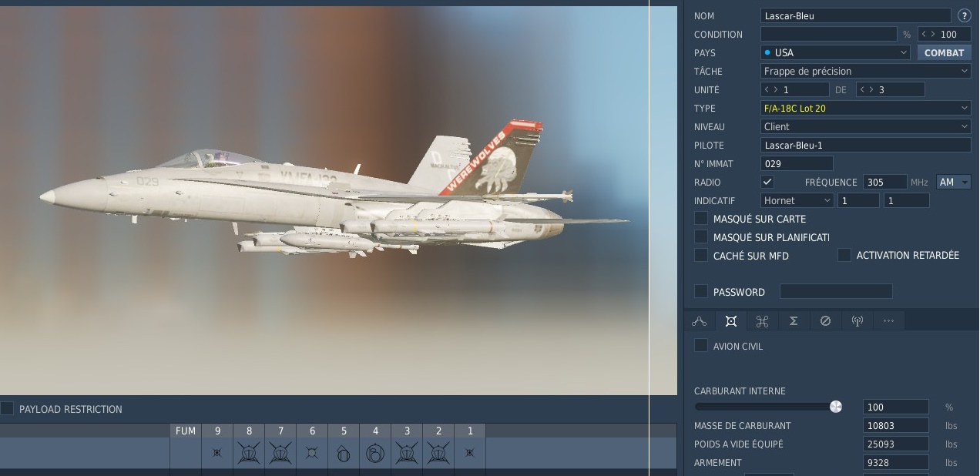980x476 pixels.
Task: Check the AVION CIVIL checkbox
Action: click(701, 346)
